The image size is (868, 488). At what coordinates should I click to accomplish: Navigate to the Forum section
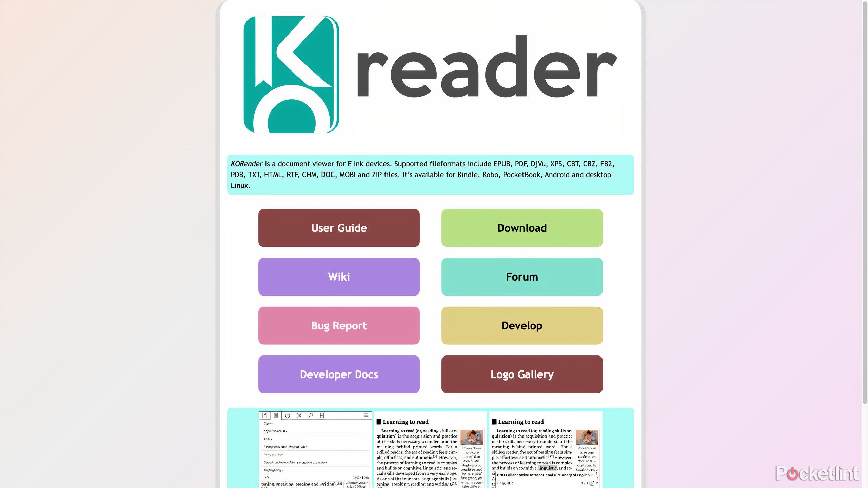[x=521, y=277]
